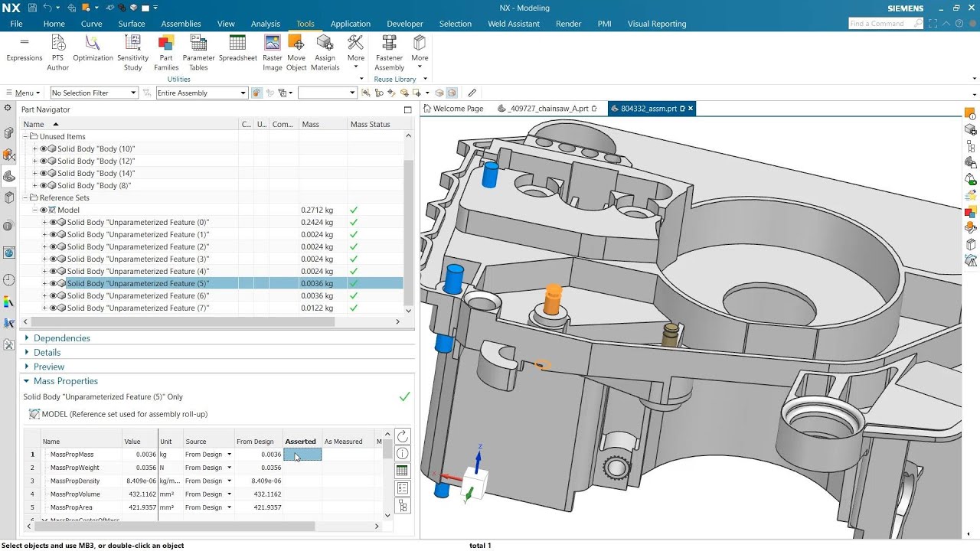Open Part Families
This screenshot has height=551, width=980.
click(166, 54)
